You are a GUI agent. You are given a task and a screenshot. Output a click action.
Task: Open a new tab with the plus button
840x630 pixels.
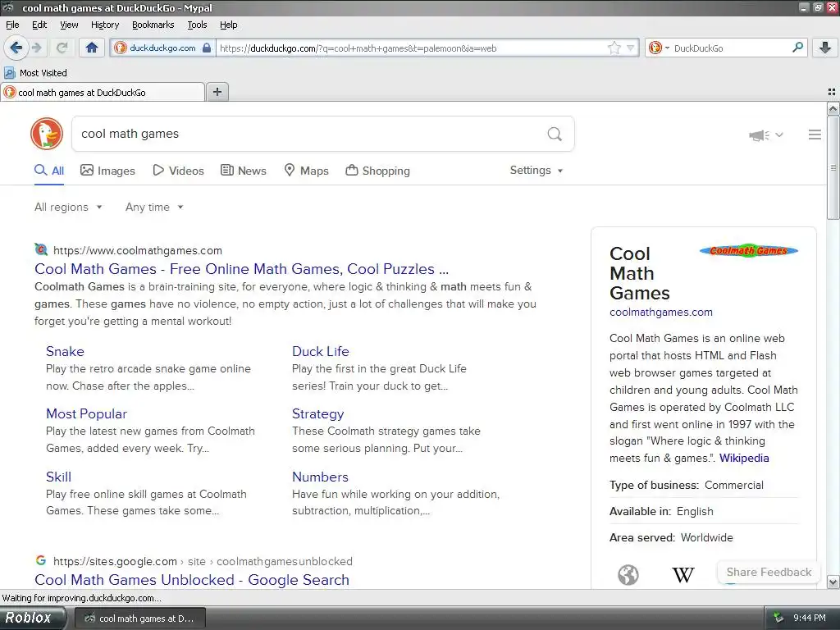tap(217, 92)
